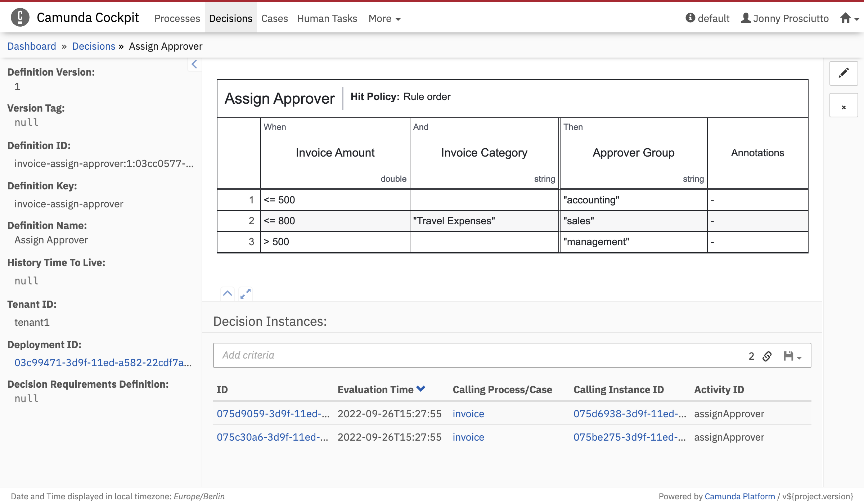The height and width of the screenshot is (504, 864).
Task: Click the Definition Key value invoice-assign-approver
Action: coord(69,204)
